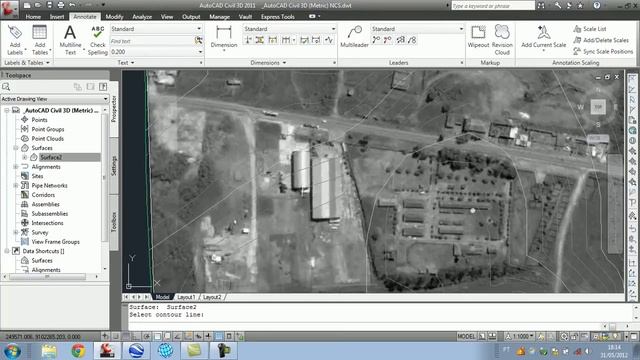Select Pipe Networks in the tree
The height and width of the screenshot is (360, 640).
pos(49,185)
